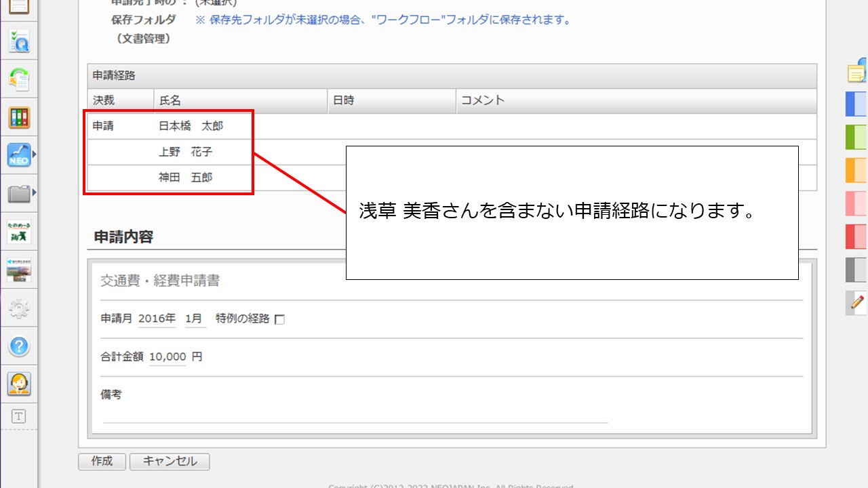Open the document search icon in sidebar
The width and height of the screenshot is (868, 488).
click(19, 41)
